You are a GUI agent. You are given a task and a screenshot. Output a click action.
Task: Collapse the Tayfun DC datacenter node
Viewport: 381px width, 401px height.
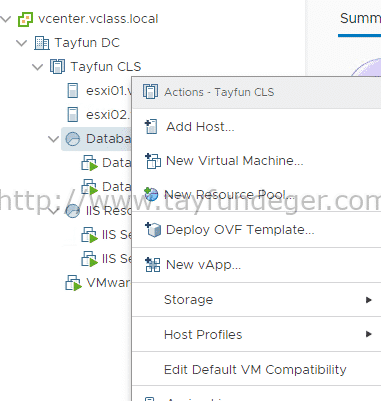(22, 43)
